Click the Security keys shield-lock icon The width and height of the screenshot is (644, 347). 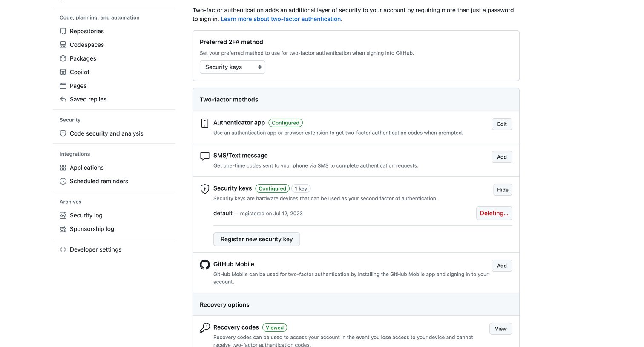click(x=205, y=189)
